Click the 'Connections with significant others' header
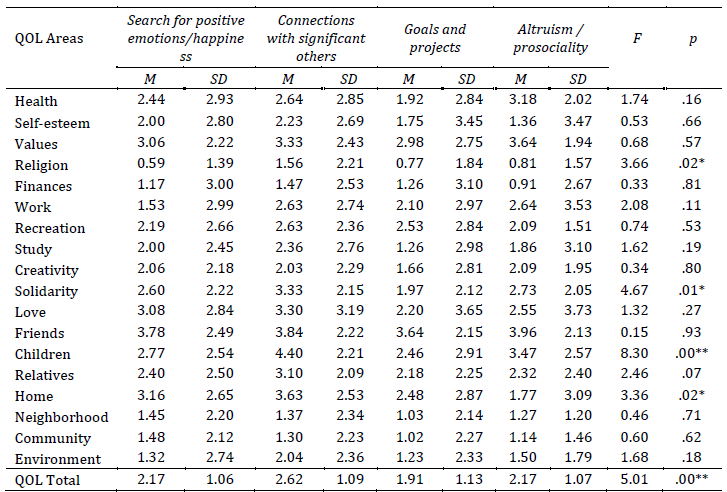727x492 pixels. (315, 39)
